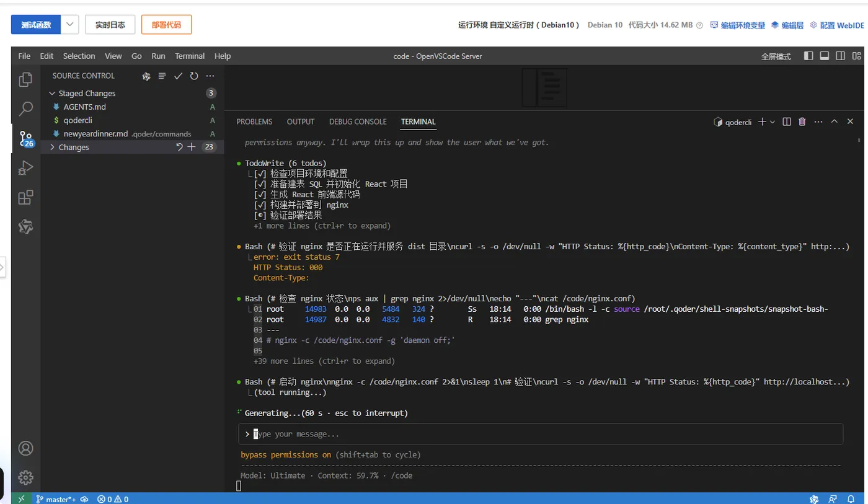This screenshot has height=504, width=868.
Task: Switch to the OUTPUT tab
Action: pos(301,122)
